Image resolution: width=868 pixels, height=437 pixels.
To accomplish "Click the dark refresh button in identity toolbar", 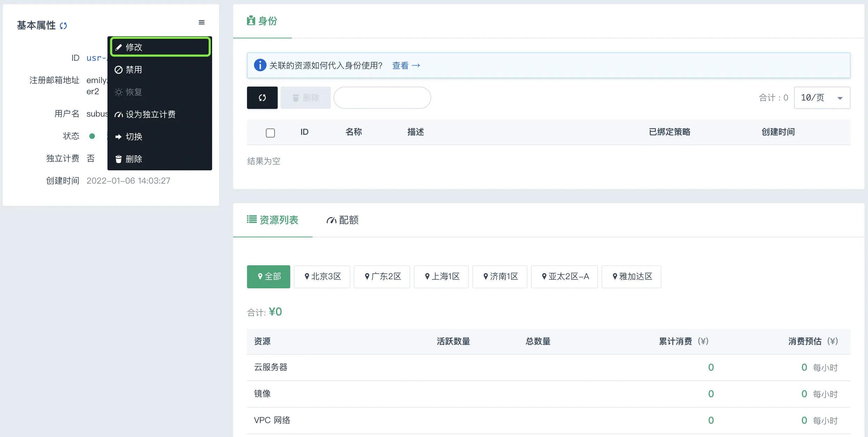I will pyautogui.click(x=262, y=98).
